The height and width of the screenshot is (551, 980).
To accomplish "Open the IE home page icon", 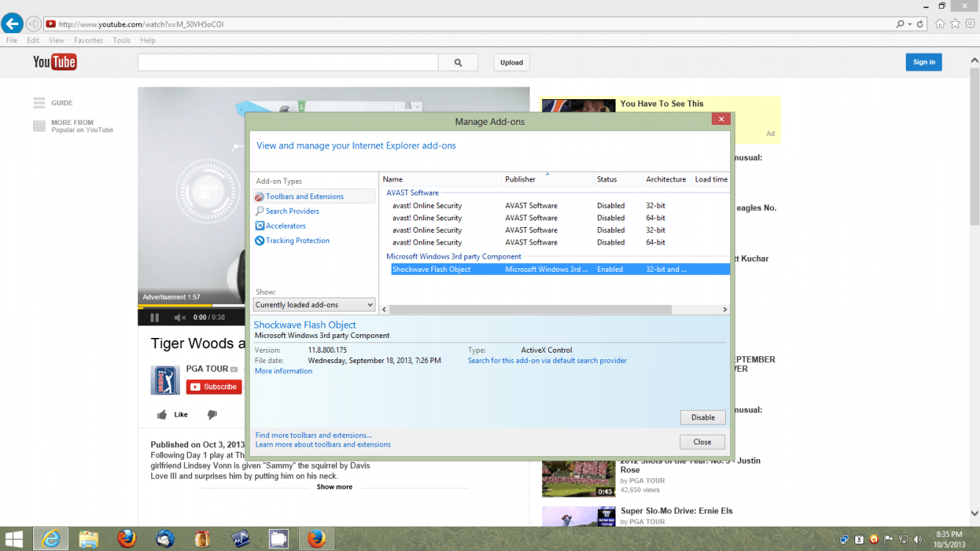I will click(x=940, y=24).
